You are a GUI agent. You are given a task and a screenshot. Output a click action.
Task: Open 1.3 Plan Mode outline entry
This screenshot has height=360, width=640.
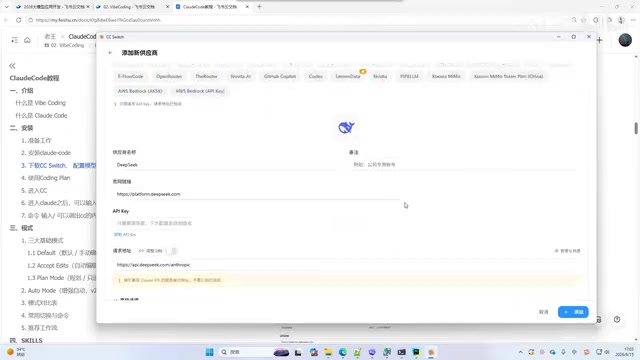pyautogui.click(x=62, y=278)
